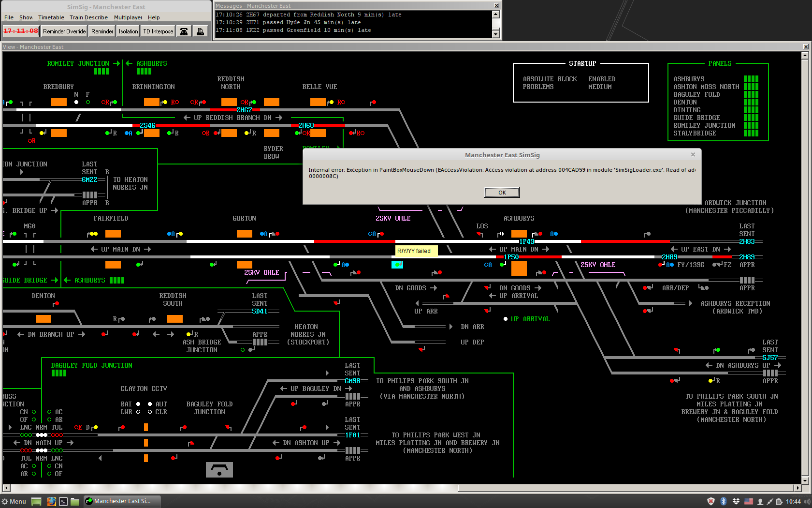
Task: Click the Reminder button
Action: (x=102, y=31)
